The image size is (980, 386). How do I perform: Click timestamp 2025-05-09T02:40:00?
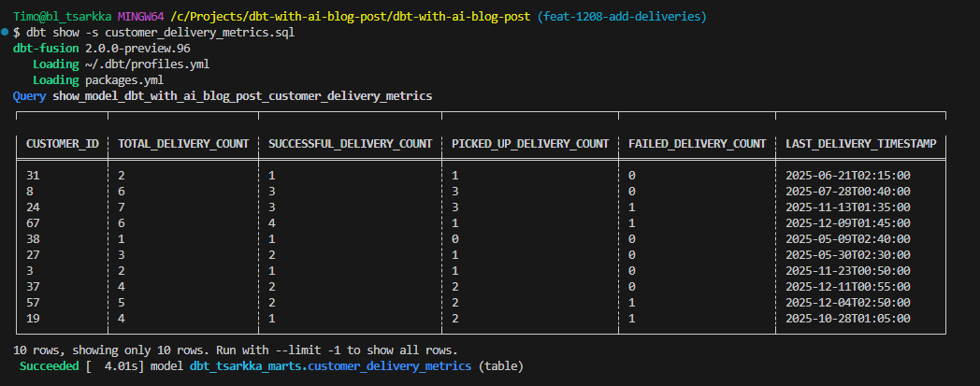tap(847, 238)
